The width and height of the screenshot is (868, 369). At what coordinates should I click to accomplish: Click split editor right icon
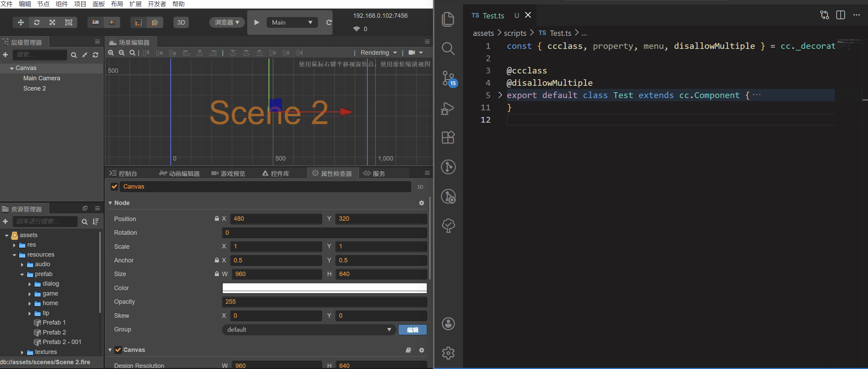(840, 15)
